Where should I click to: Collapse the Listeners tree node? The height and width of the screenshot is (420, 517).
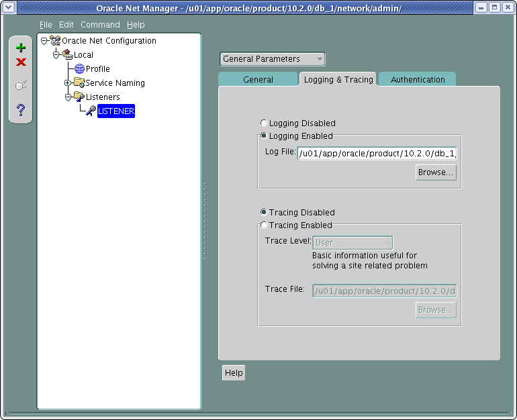[68, 97]
